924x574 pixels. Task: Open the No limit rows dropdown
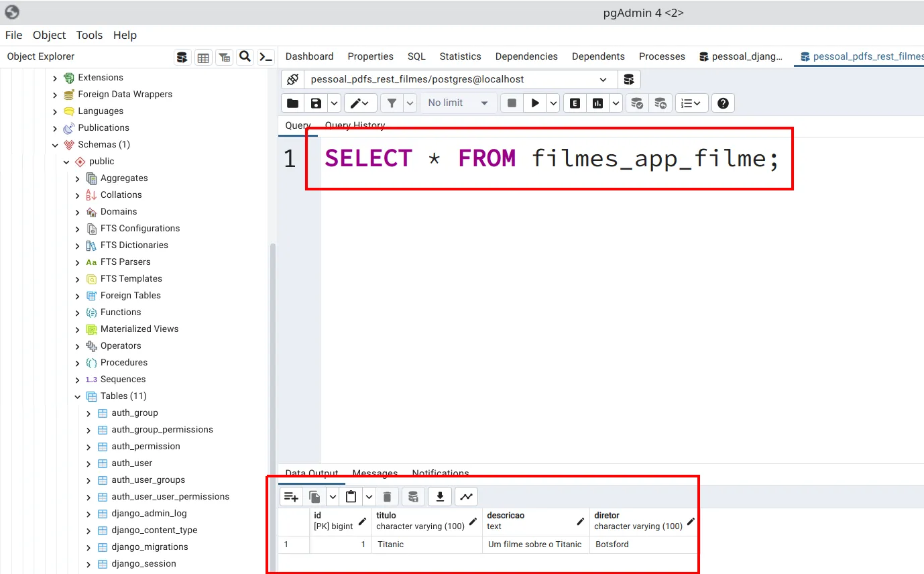pyautogui.click(x=459, y=103)
